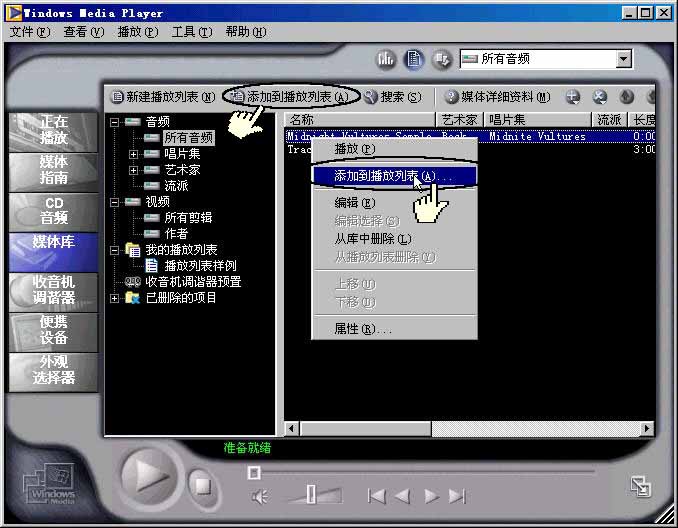Expand the 艺术家 tree node
The width and height of the screenshot is (678, 528).
pos(134,170)
